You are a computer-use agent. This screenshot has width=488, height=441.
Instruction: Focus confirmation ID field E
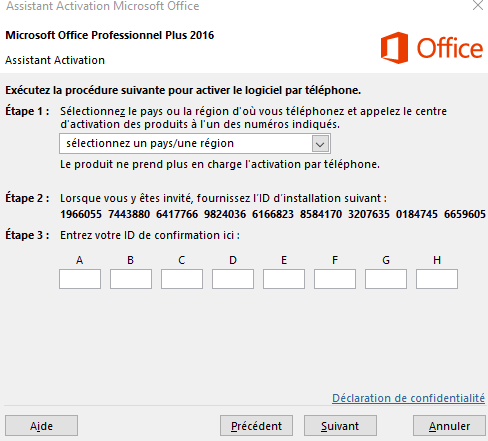(x=284, y=279)
